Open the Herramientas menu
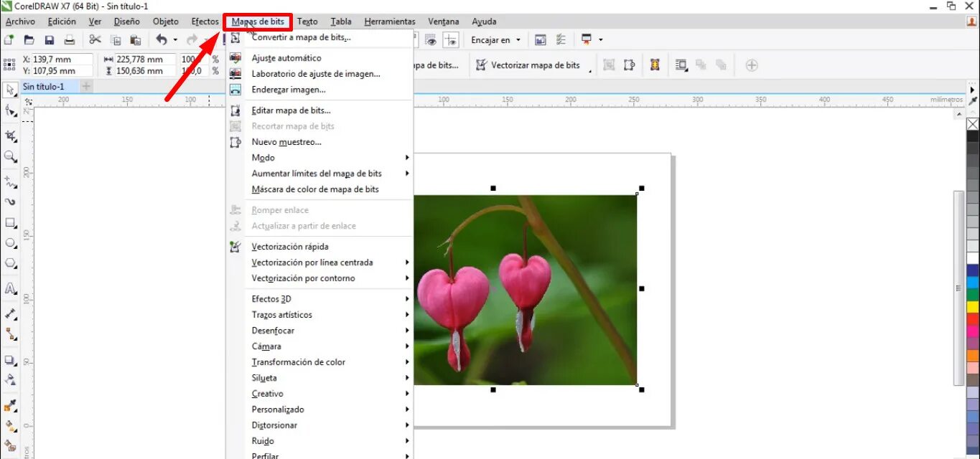 click(x=390, y=22)
